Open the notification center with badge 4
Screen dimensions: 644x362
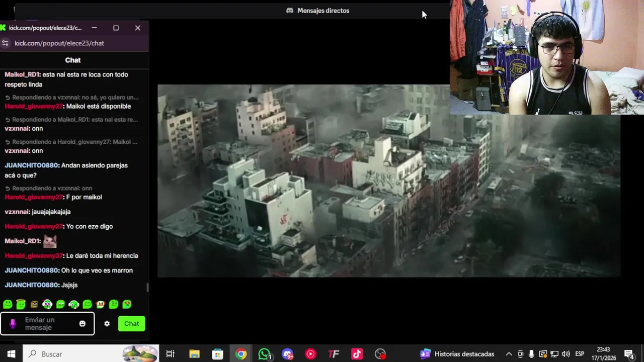[x=629, y=354]
